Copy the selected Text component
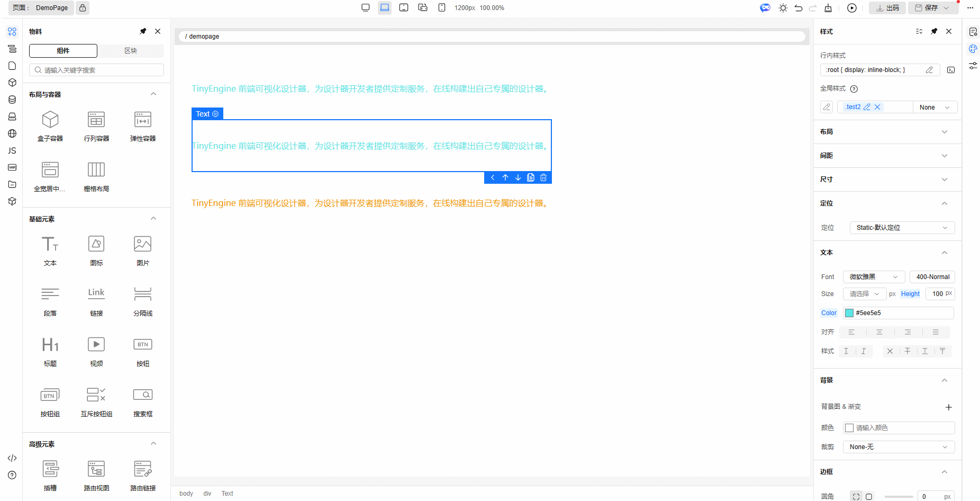This screenshot has height=501, width=980. click(x=531, y=177)
